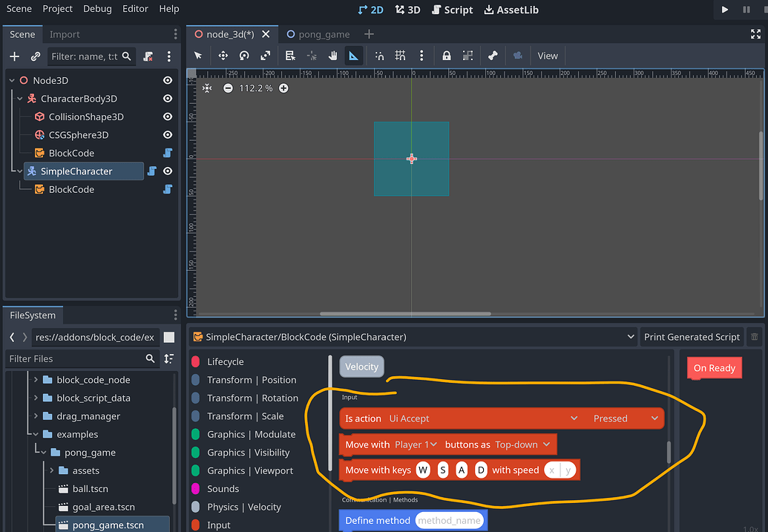Click the delete trash icon in BlockCode panel
This screenshot has height=532, width=768.
[x=755, y=337]
